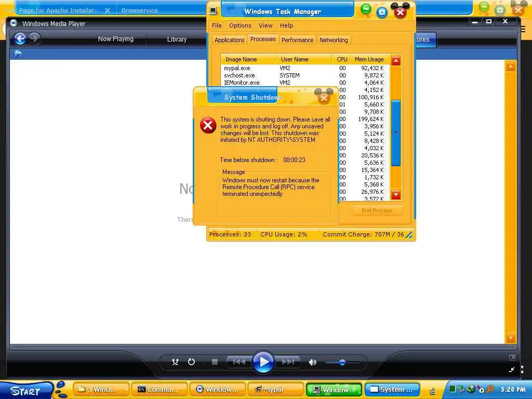The width and height of the screenshot is (532, 399).
Task: Switch to the Processes tab
Action: click(263, 39)
